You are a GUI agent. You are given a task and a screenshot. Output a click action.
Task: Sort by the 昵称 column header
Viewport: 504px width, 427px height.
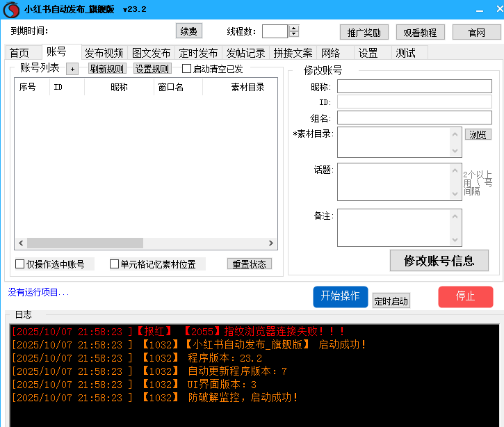pos(120,87)
